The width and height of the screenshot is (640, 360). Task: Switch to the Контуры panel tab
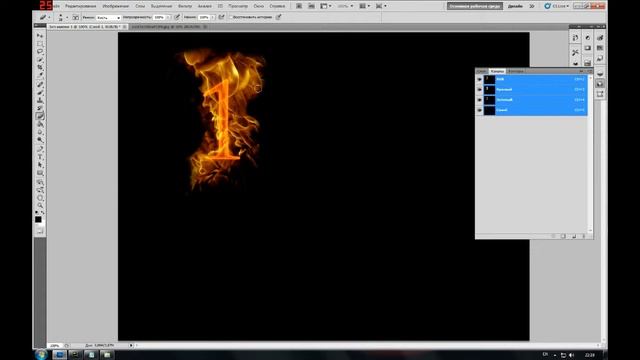(x=516, y=71)
